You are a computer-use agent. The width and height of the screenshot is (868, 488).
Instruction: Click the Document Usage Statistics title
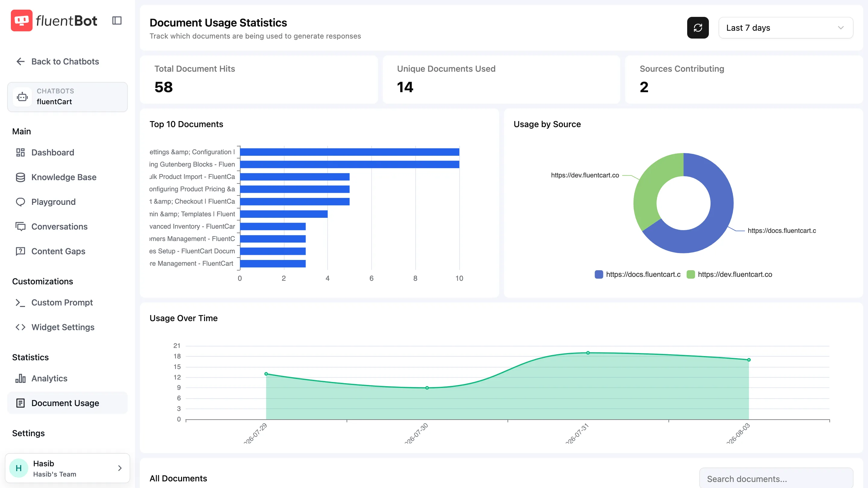pos(218,23)
